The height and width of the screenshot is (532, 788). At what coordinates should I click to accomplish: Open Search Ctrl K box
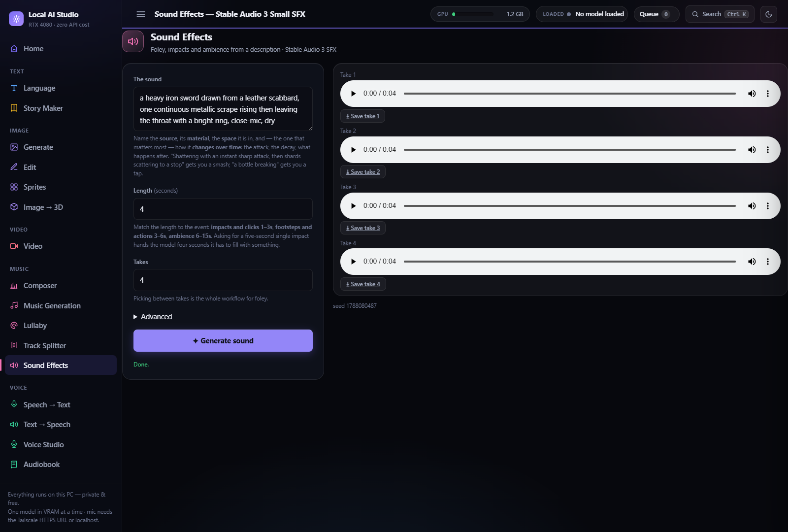(720, 14)
